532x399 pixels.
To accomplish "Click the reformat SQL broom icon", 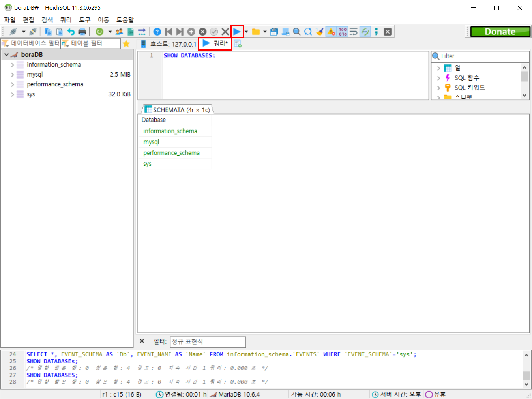I will 320,32.
